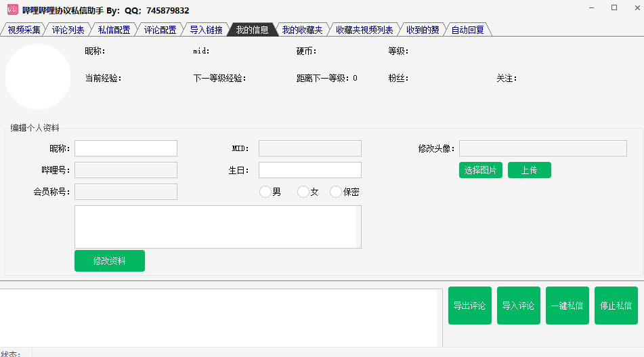The width and height of the screenshot is (644, 357).
Task: Open the 评论配置 tab
Action: tap(159, 30)
